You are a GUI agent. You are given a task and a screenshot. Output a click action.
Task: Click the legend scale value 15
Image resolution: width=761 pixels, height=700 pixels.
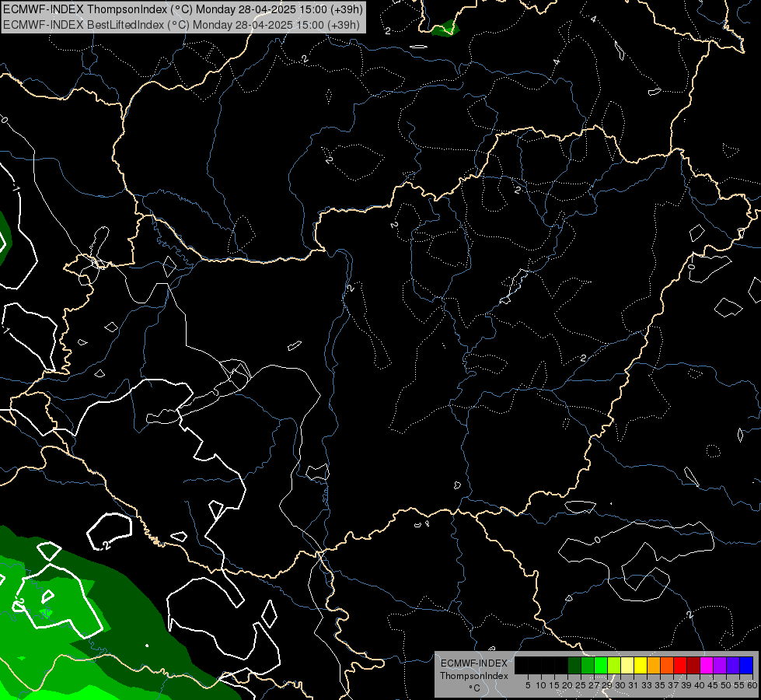pos(554,685)
